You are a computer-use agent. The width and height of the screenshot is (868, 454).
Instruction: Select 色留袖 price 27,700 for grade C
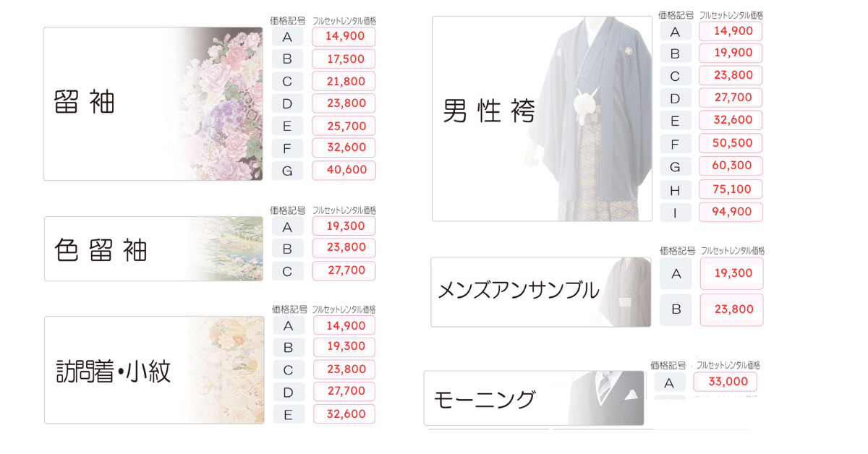(344, 271)
